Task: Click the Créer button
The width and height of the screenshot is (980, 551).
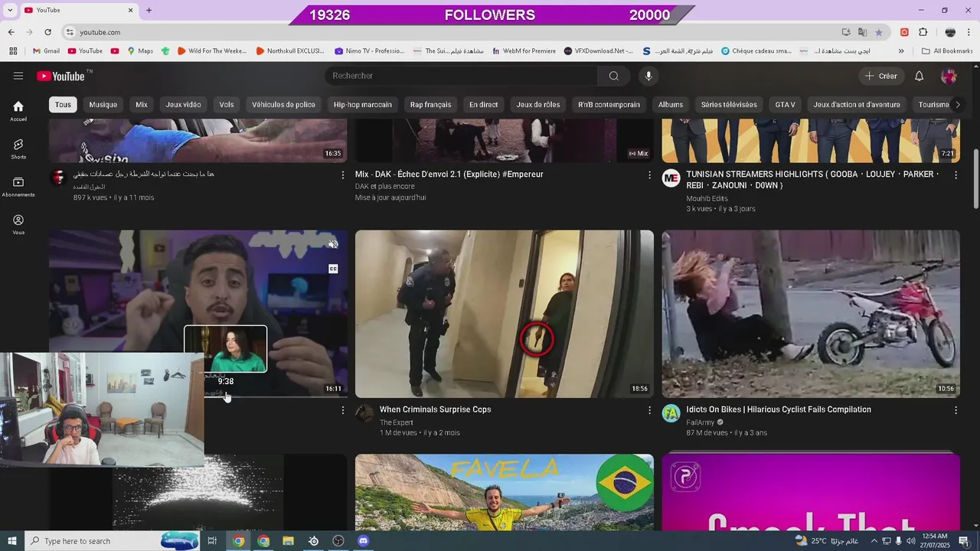Action: (880, 76)
